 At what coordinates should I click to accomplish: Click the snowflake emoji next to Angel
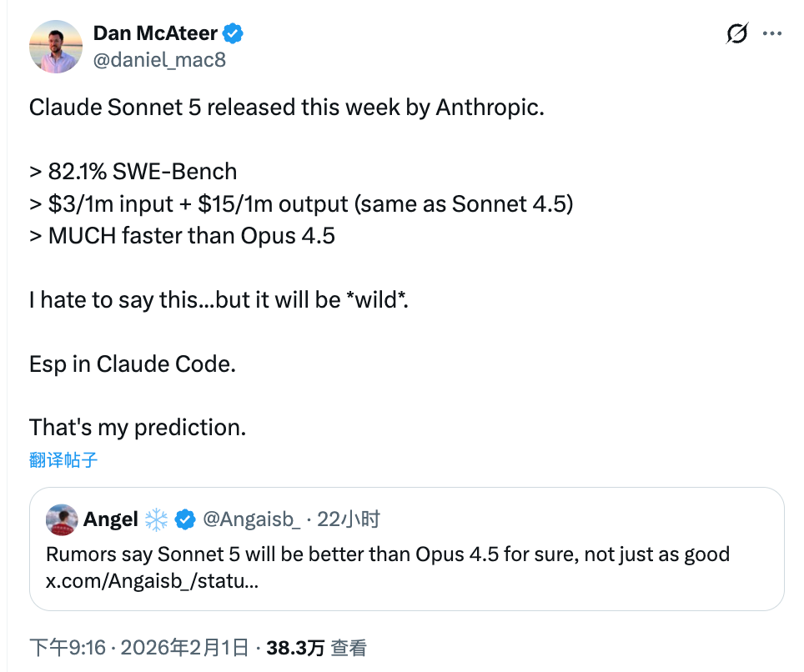(156, 519)
